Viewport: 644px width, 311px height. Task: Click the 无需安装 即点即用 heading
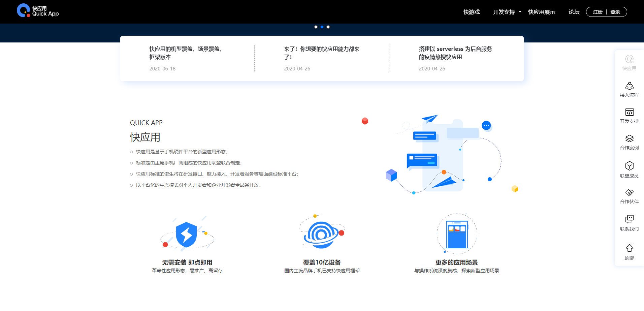187,262
